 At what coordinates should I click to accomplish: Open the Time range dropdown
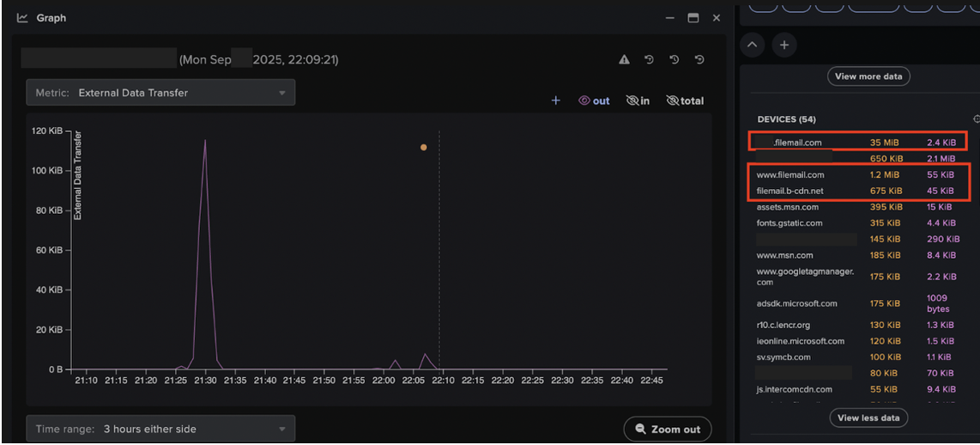click(x=160, y=429)
